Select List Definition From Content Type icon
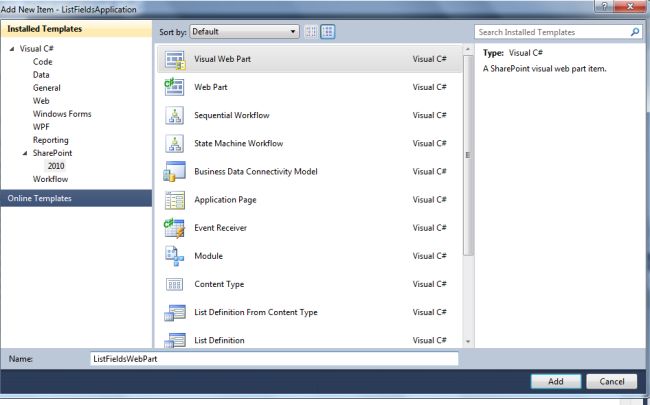Screen dimensions: 650x405 (175, 313)
